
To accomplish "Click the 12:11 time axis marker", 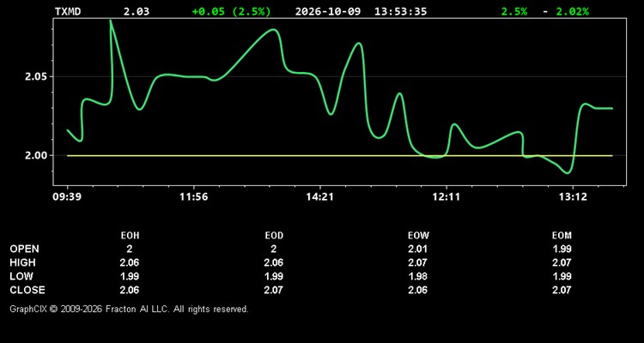I will (x=446, y=197).
